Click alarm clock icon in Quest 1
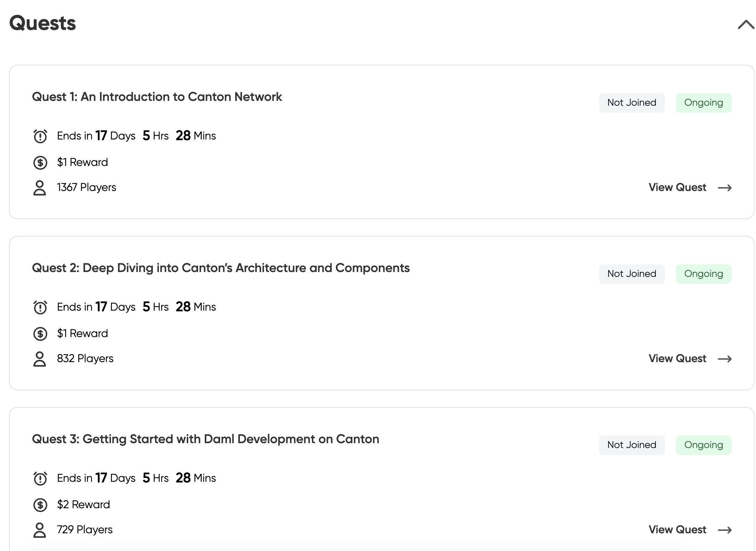 (40, 136)
